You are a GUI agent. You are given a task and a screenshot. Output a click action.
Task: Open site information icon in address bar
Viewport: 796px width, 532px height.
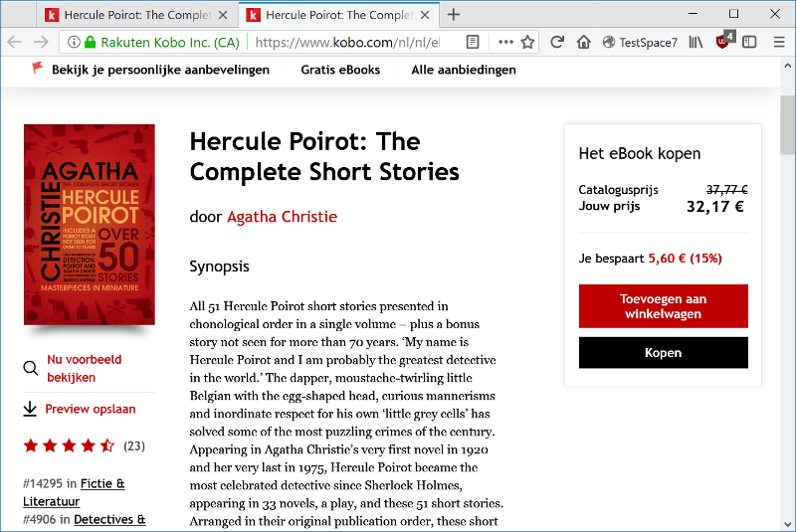(x=74, y=42)
